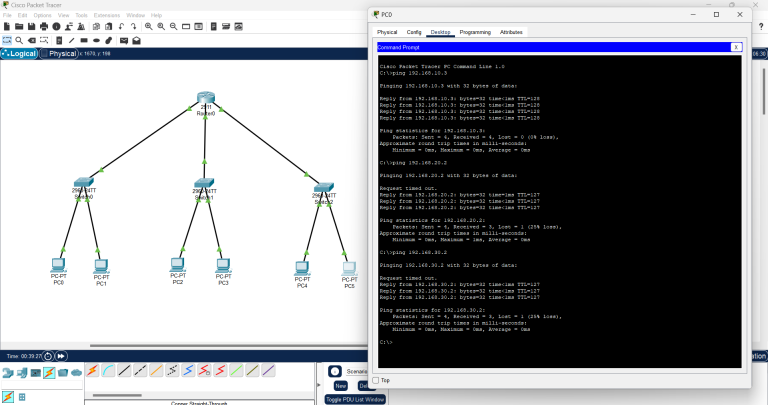Undo the last action
Screen dimensions: 768x405
pyautogui.click(x=121, y=26)
